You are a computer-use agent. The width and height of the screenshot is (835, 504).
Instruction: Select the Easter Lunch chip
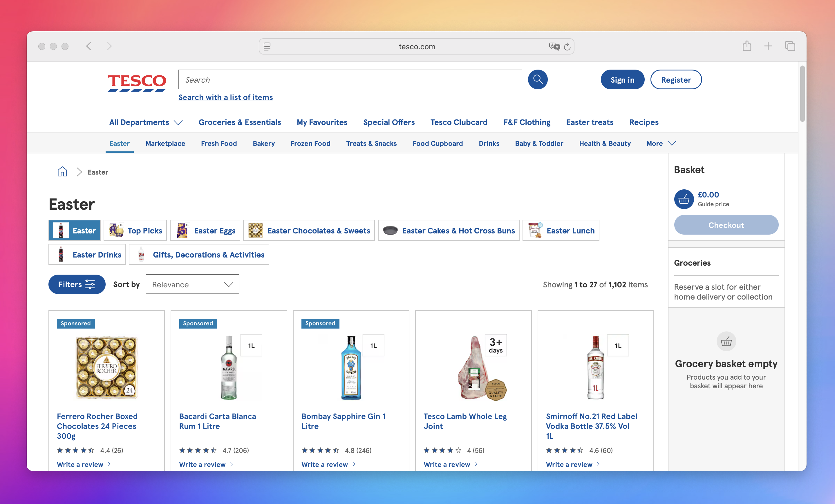(x=561, y=230)
